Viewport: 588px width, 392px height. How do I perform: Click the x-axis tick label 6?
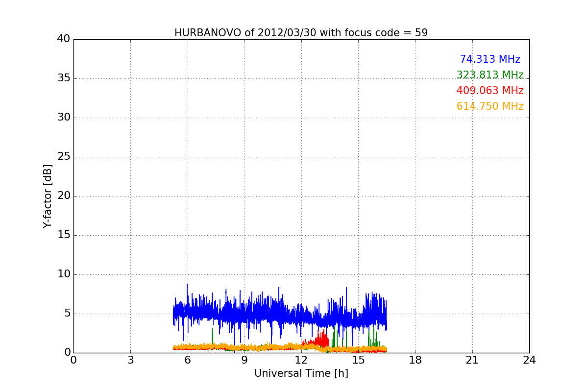tap(188, 360)
